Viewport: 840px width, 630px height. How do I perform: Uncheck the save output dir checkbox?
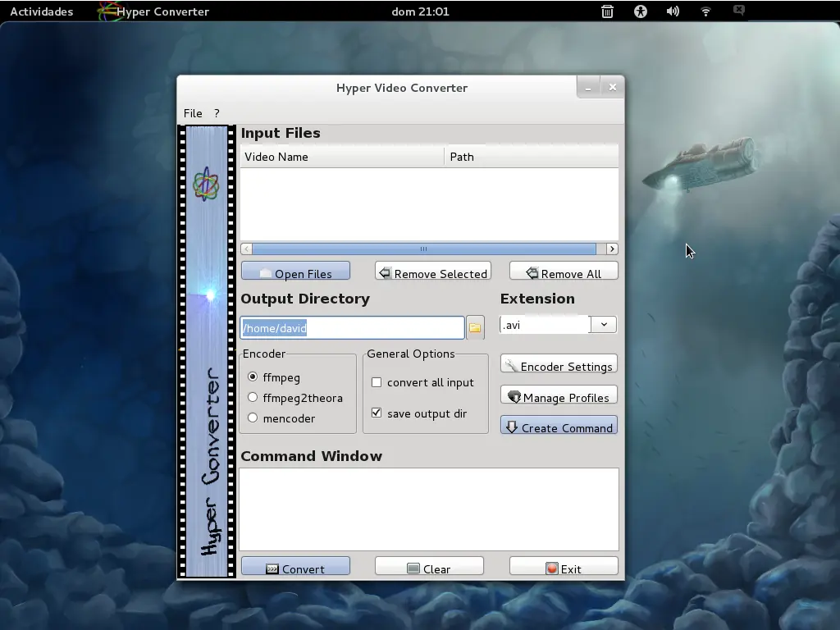pos(377,413)
